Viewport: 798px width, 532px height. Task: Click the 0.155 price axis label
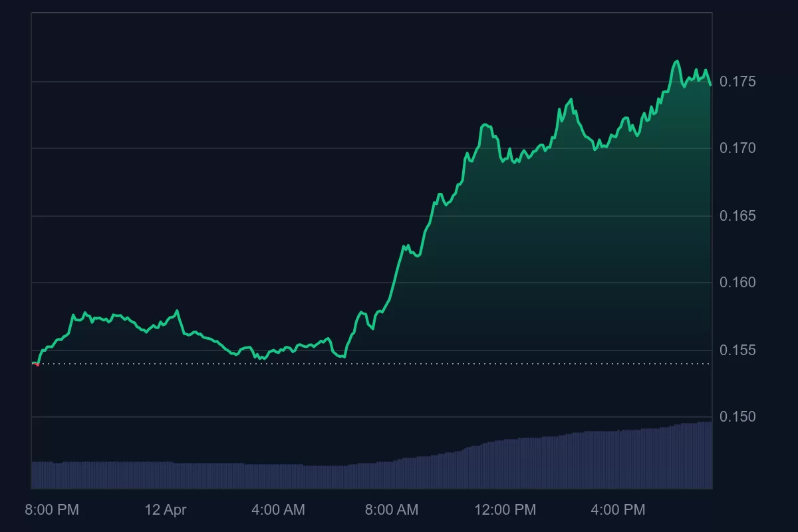click(x=737, y=350)
